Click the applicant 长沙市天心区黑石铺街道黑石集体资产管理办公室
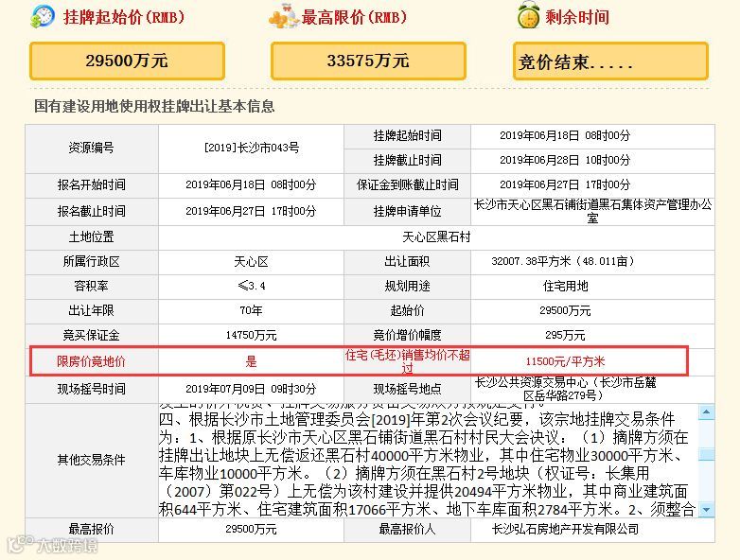This screenshot has width=740, height=560. 592,211
